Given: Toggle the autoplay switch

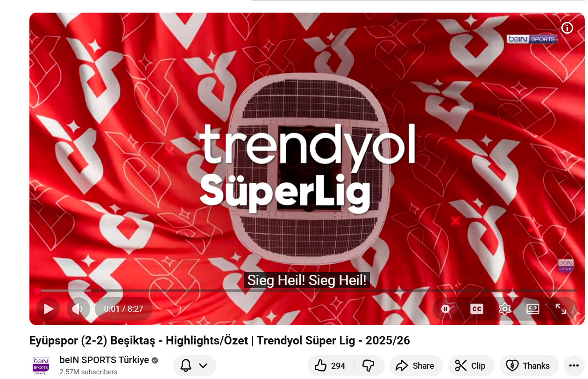Looking at the screenshot, I should (x=446, y=309).
